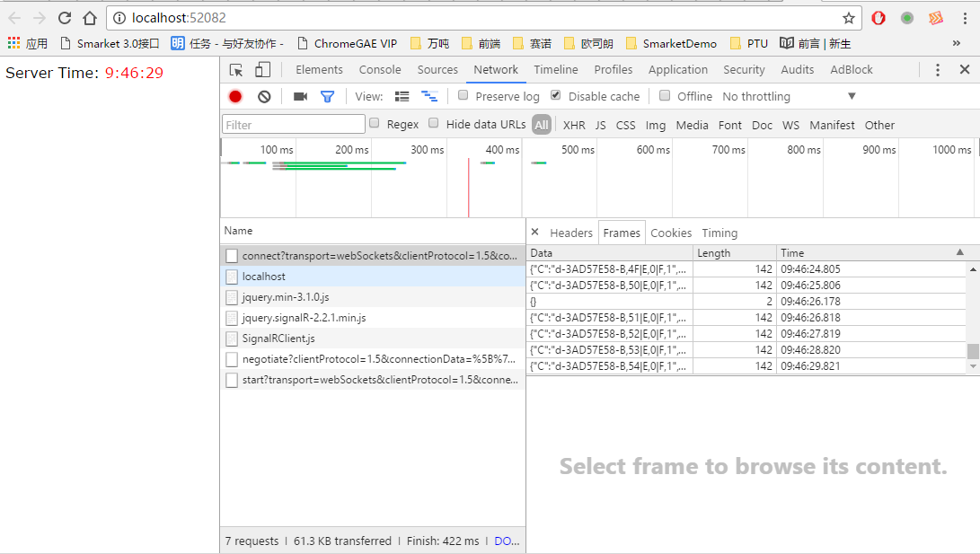Filter requests by Doc type
Screen dimensions: 980x554
[762, 126]
